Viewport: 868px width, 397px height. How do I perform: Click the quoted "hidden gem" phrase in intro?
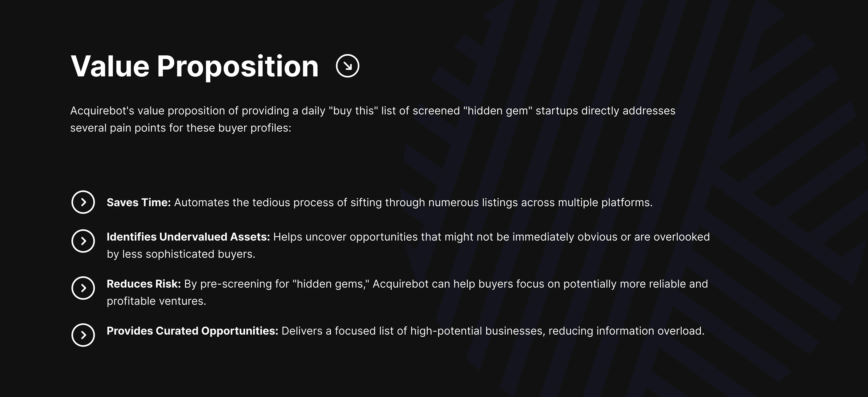[x=498, y=111]
